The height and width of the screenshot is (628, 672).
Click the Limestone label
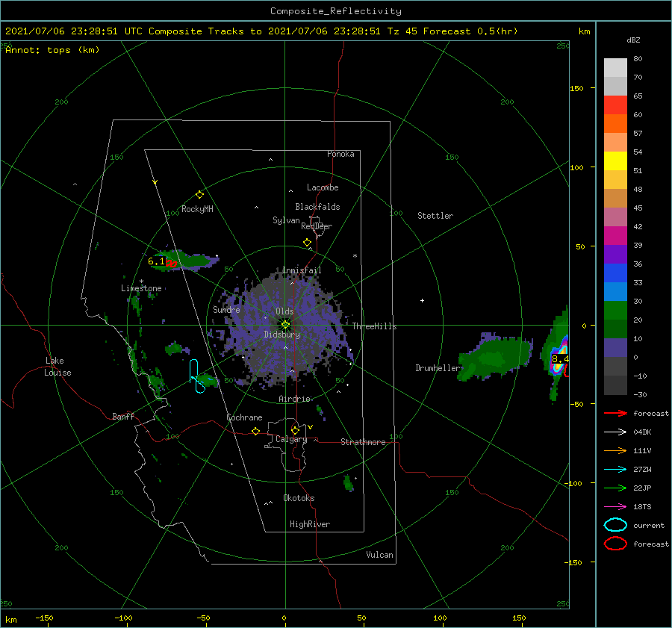pyautogui.click(x=141, y=288)
